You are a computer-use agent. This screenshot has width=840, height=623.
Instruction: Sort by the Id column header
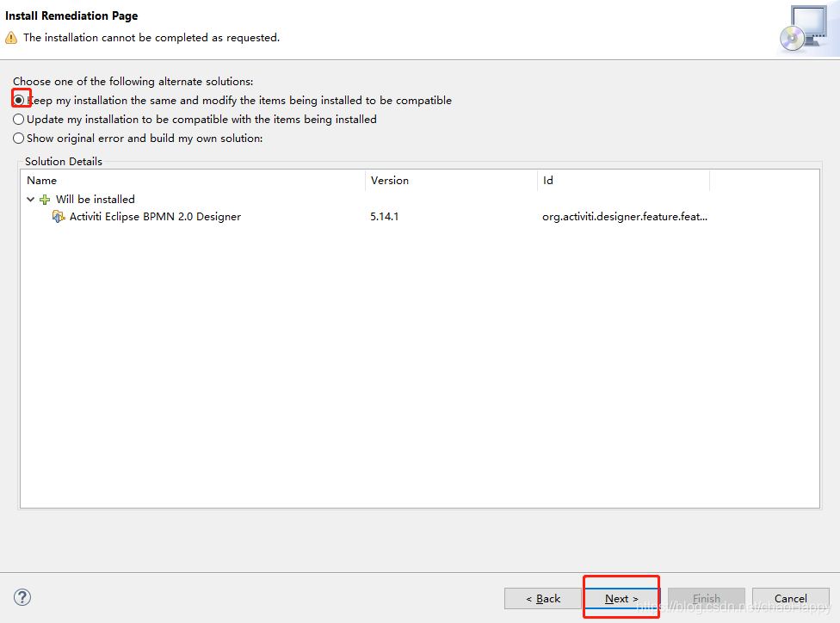tap(624, 181)
